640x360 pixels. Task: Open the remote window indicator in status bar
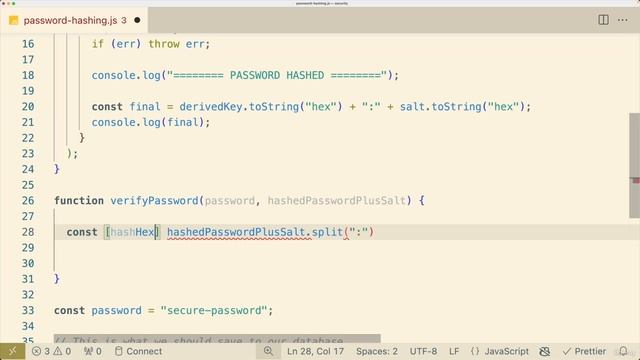pos(12,351)
